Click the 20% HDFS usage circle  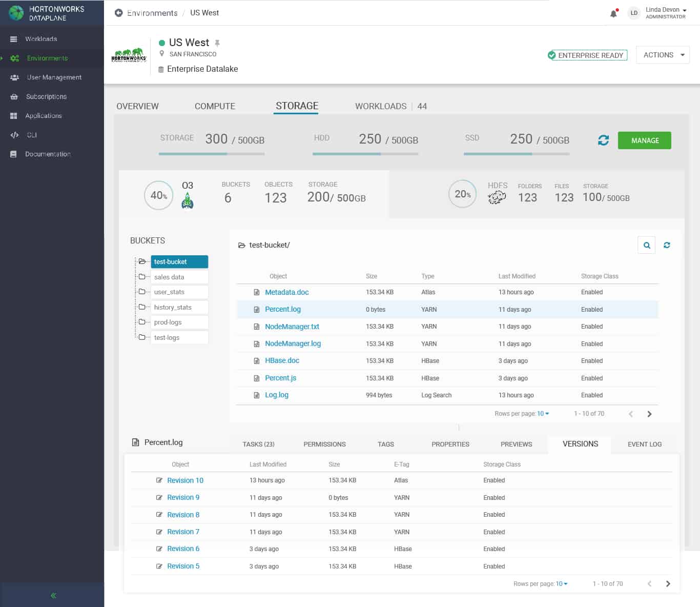[x=463, y=194]
